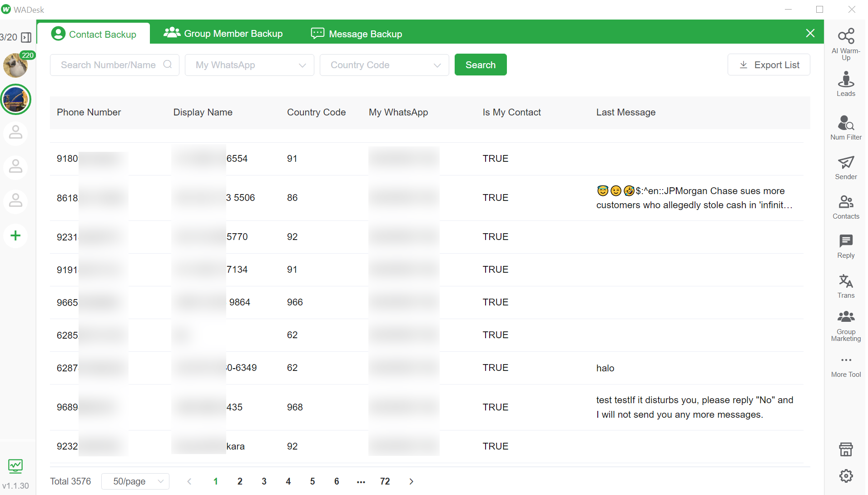Open the Reply tool

click(x=845, y=245)
